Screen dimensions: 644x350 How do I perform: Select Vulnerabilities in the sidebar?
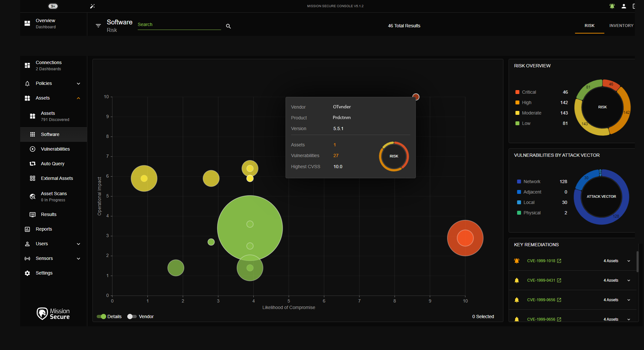tap(54, 149)
